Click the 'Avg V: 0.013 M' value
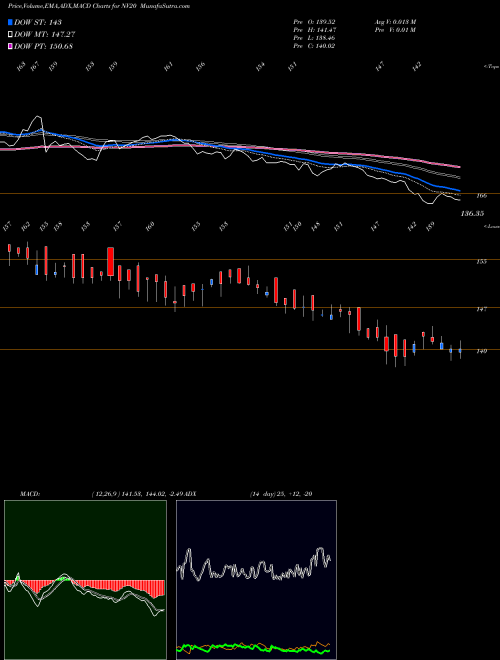 395,22
